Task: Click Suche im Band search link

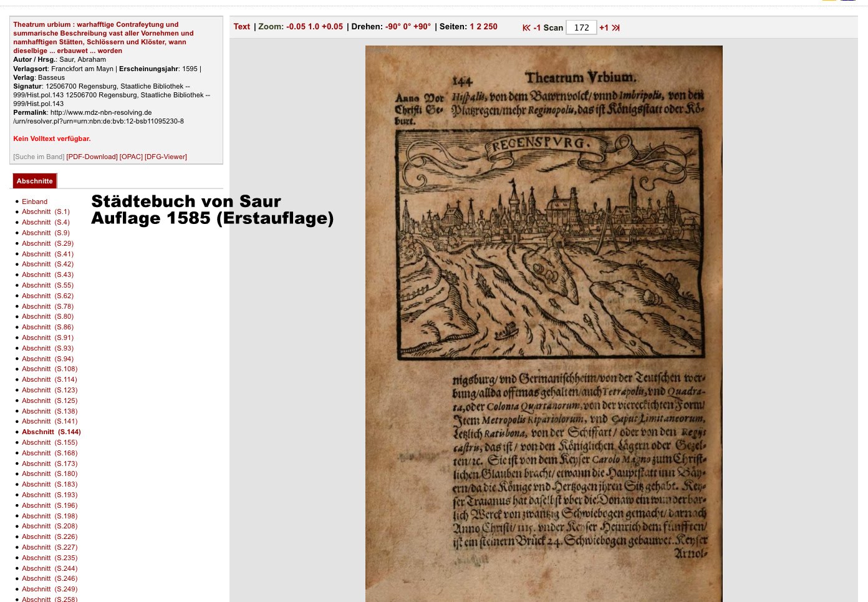Action: (39, 157)
